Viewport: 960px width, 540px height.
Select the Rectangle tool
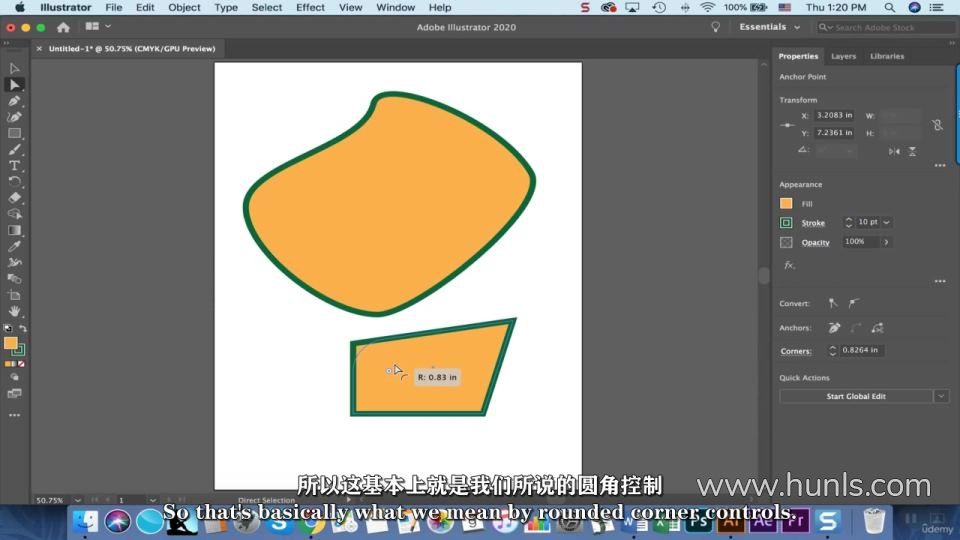14,133
